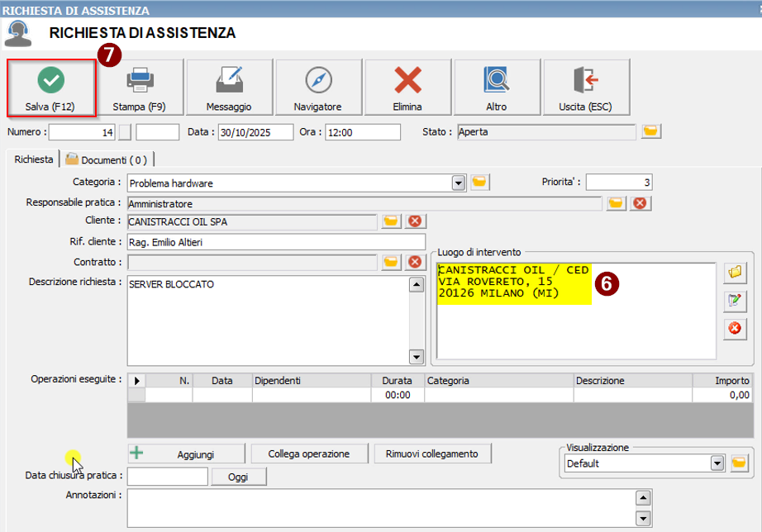
Task: Browse folder next to Stato field
Action: pos(651,131)
